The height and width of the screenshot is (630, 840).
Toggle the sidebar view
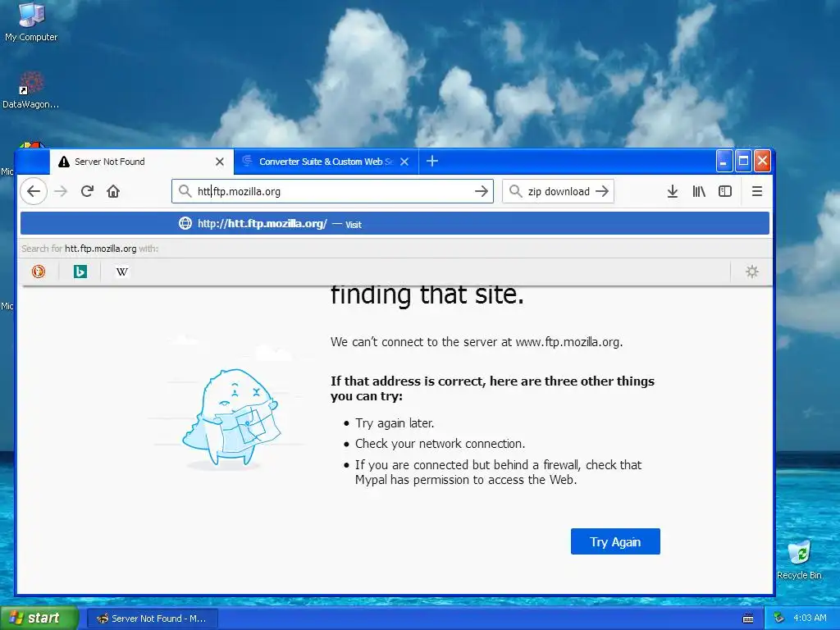725,191
